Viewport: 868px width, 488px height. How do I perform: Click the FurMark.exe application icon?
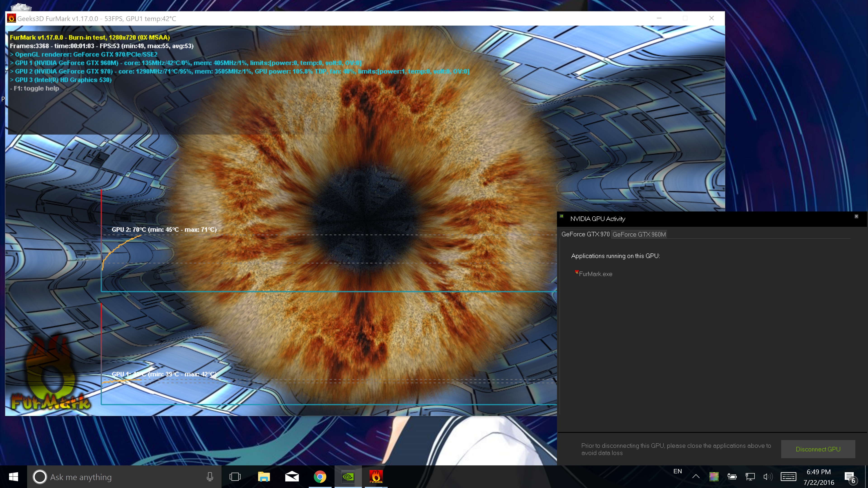(577, 272)
